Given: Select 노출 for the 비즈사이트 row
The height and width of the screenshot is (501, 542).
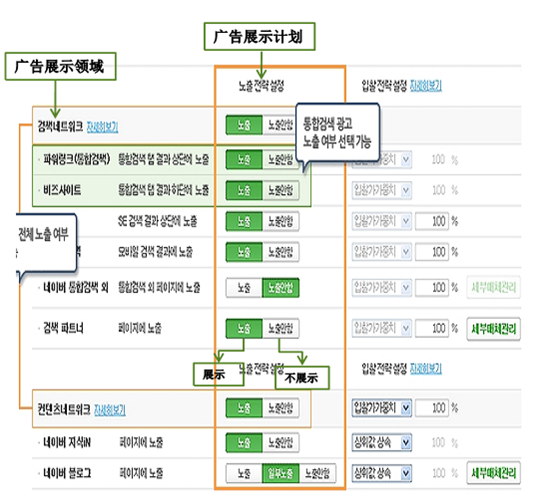Looking at the screenshot, I should [244, 190].
